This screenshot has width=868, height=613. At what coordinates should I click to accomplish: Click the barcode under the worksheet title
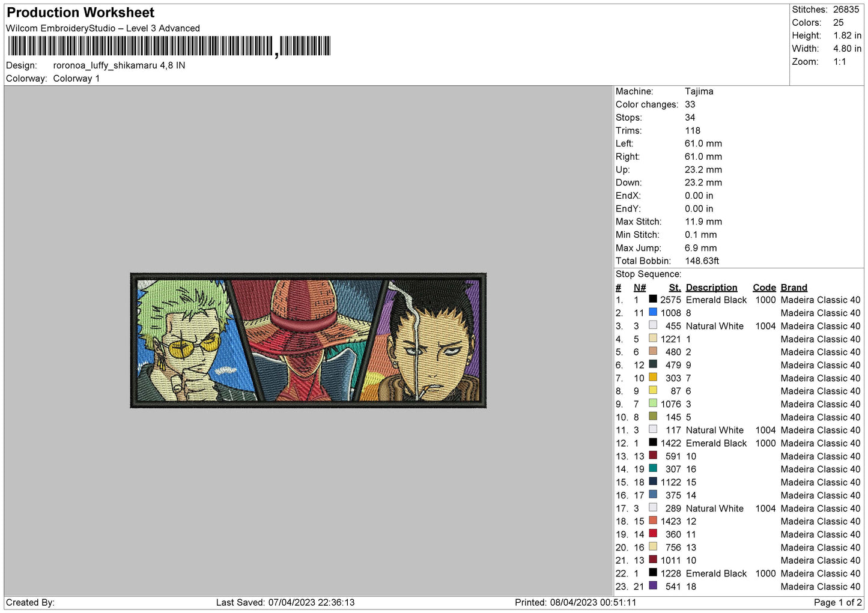[x=169, y=46]
